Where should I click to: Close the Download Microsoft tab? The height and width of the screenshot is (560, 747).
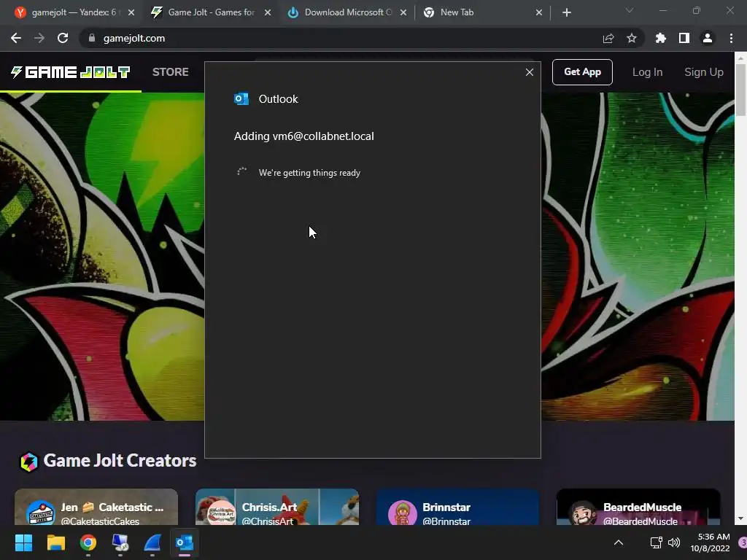coord(403,12)
